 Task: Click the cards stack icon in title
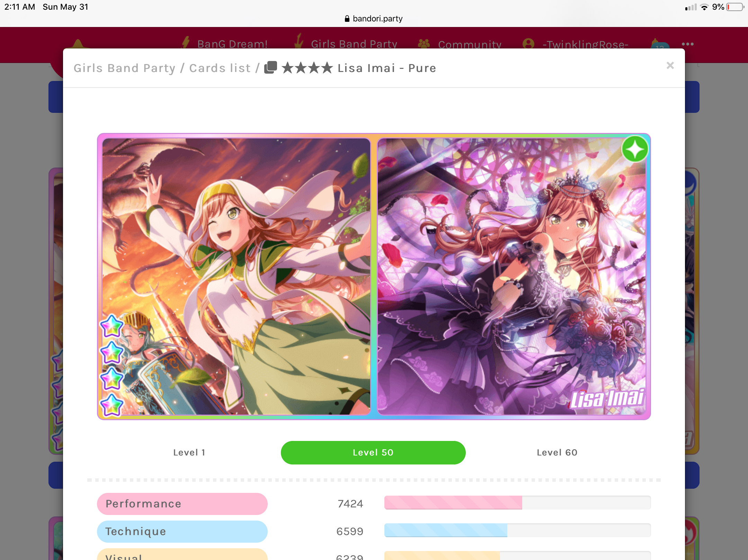click(x=270, y=67)
